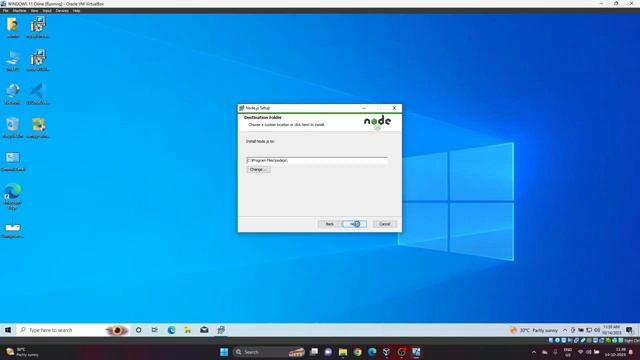Select the This PC desktop icon
640x360 pixels.
pos(13,61)
